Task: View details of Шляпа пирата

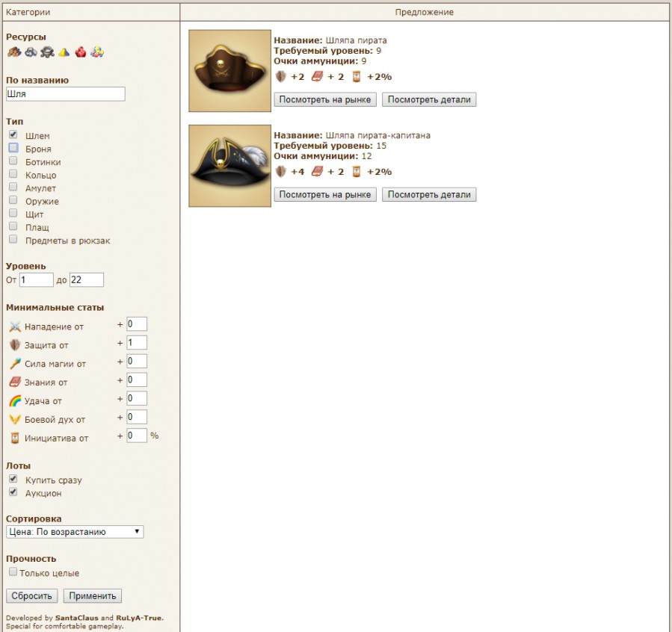Action: click(429, 99)
